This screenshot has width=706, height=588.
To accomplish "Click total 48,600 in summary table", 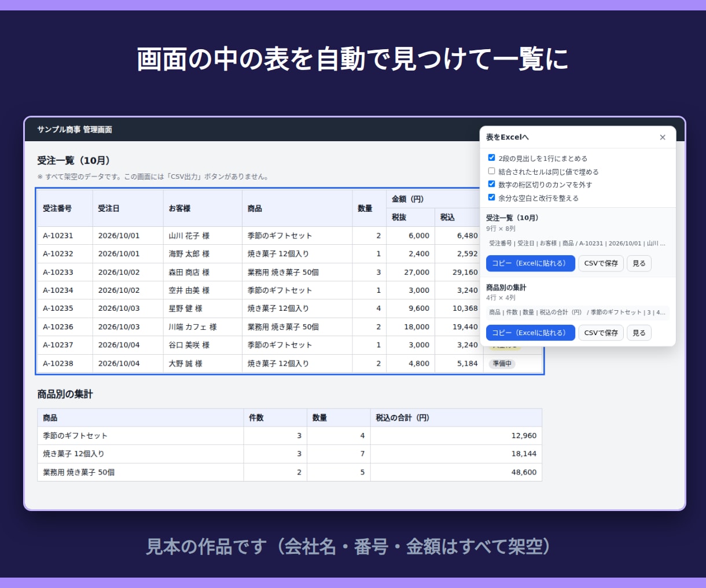I will [x=524, y=472].
